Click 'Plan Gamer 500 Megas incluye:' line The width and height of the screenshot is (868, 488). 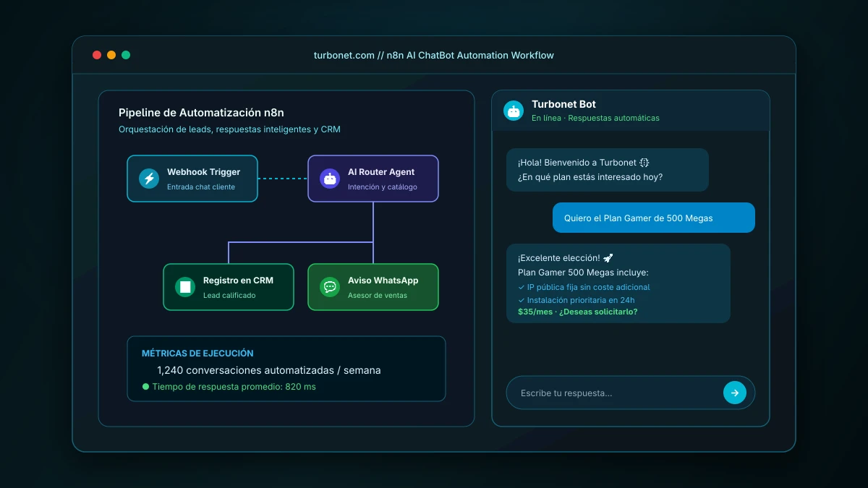point(583,273)
